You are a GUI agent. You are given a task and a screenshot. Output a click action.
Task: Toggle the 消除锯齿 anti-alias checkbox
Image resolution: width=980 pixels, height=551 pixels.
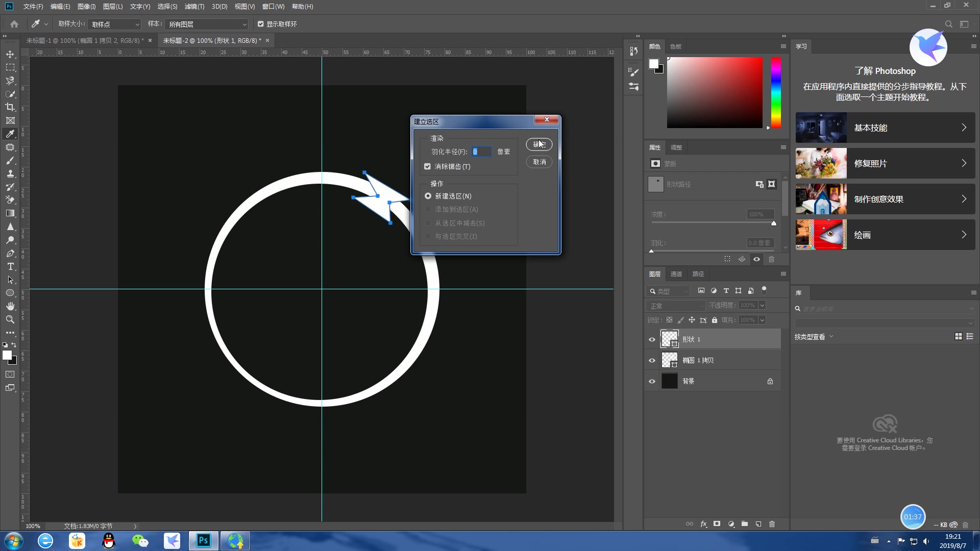[x=427, y=166]
